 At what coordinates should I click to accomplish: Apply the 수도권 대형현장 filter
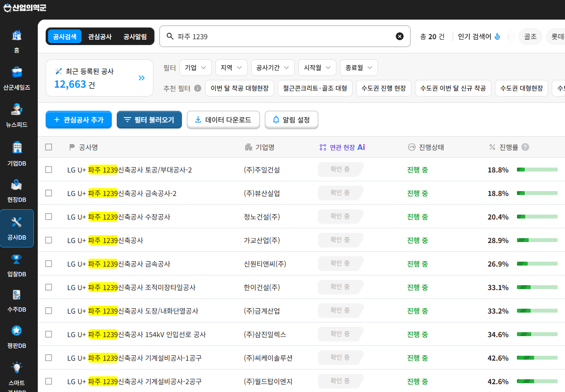pyautogui.click(x=522, y=88)
